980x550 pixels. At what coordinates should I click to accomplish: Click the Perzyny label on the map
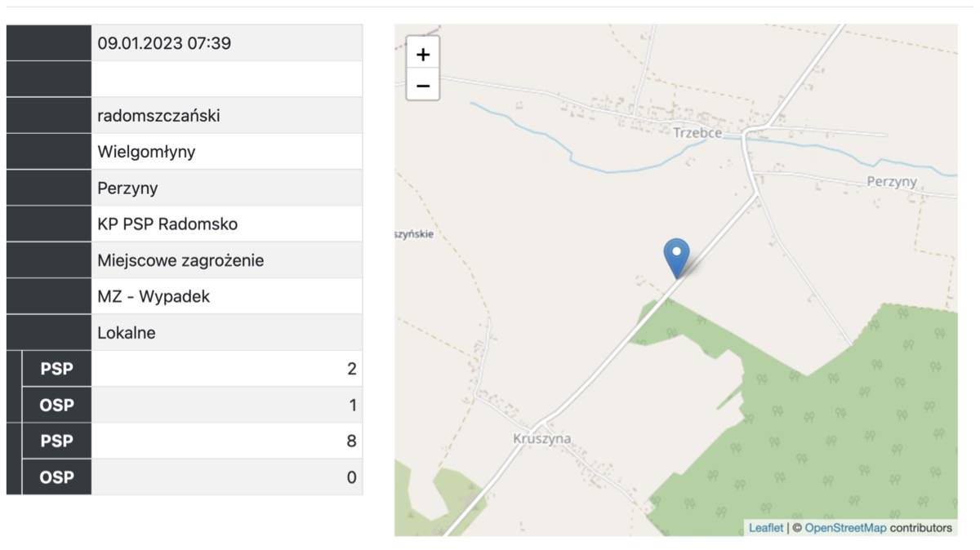click(x=892, y=181)
